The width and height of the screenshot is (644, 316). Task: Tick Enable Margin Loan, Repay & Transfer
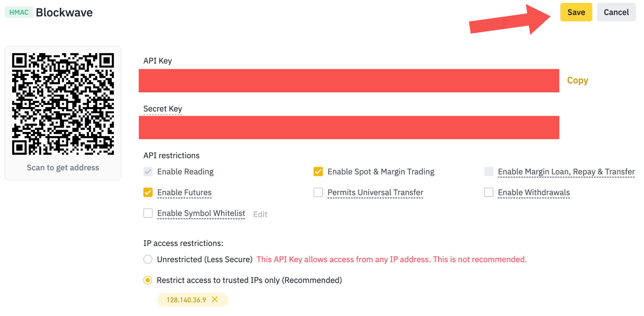coord(489,172)
